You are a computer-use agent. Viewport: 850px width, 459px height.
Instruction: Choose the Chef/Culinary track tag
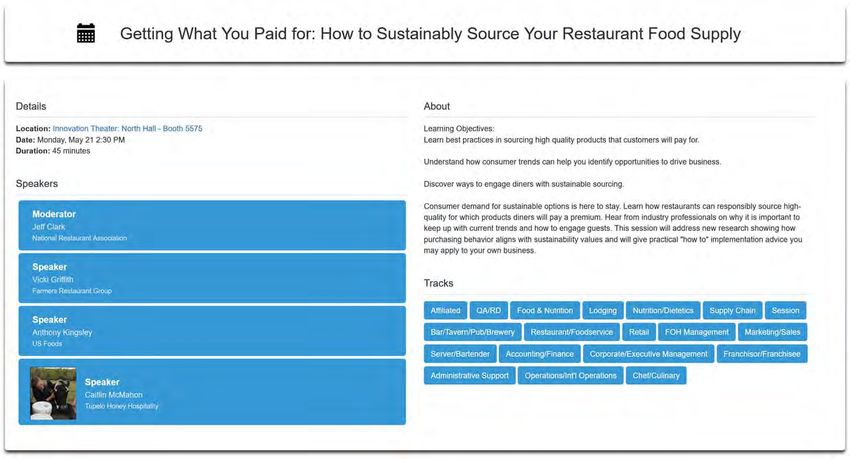pyautogui.click(x=656, y=376)
